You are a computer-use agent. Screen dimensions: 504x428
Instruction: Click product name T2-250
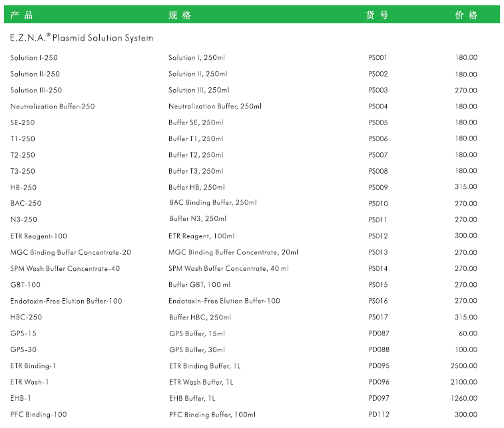coord(23,155)
